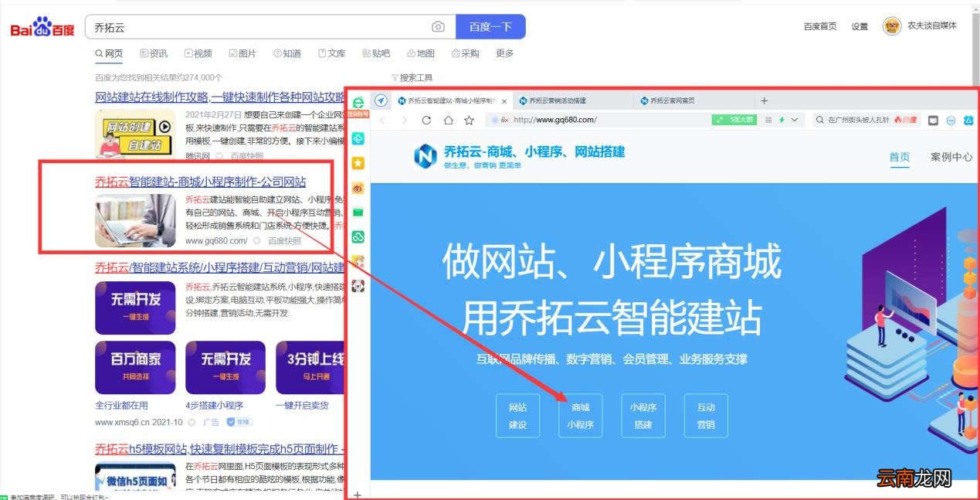Click the Baidu logo
The image size is (980, 500).
pyautogui.click(x=42, y=28)
